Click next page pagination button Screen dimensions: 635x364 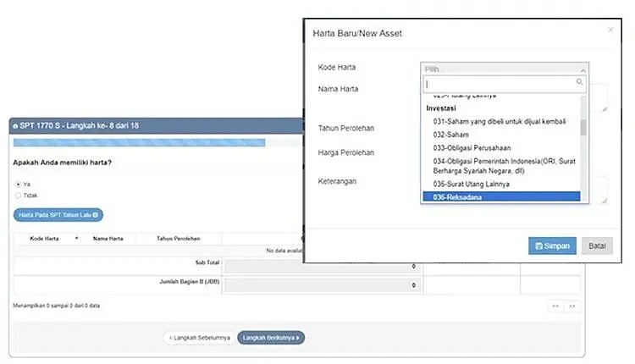click(571, 306)
